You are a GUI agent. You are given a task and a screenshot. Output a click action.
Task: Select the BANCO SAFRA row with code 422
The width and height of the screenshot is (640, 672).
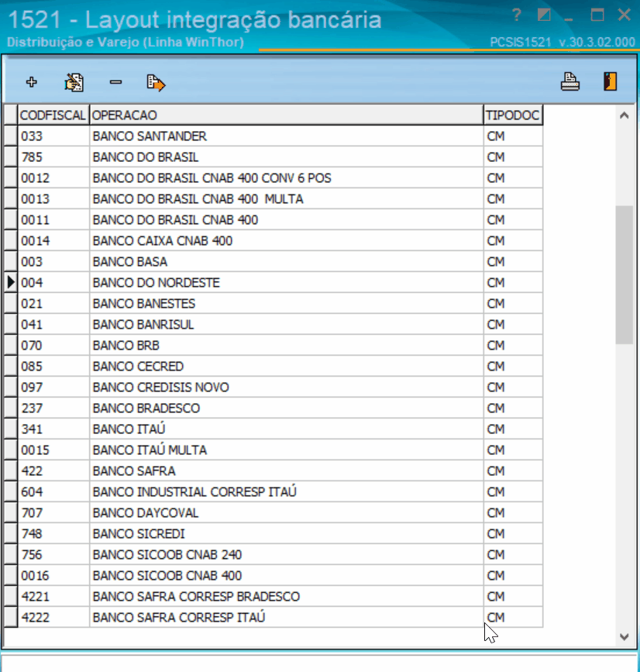[x=274, y=471]
